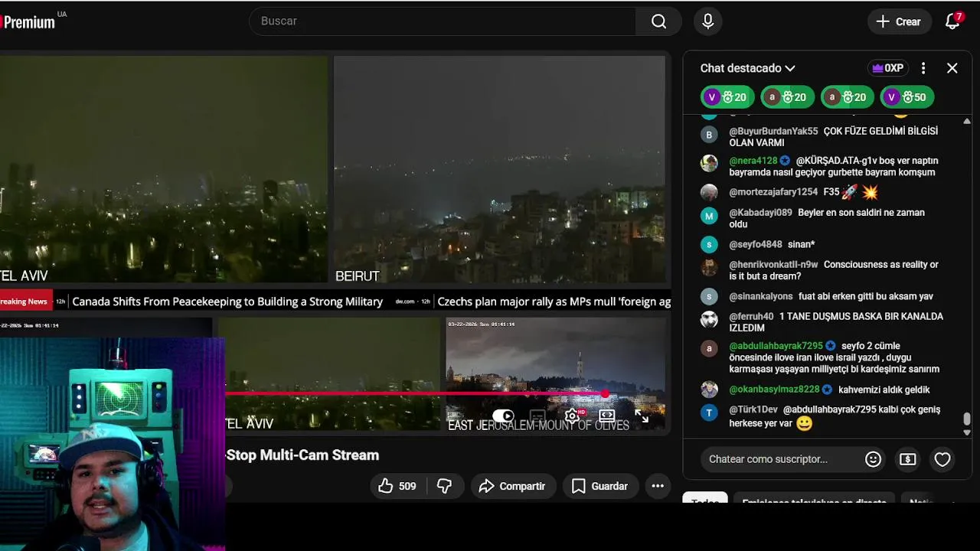Toggle autoplay switch in player
This screenshot has height=551, width=980.
point(503,416)
